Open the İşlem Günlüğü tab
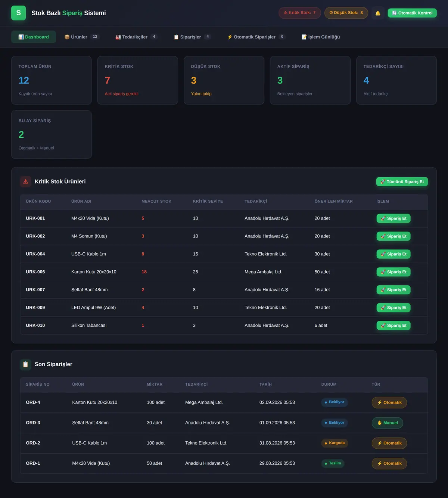Viewport: 448px width, 498px height. 321,37
